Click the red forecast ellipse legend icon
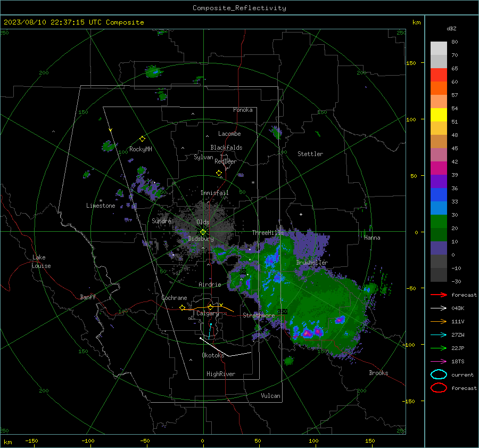479x448 pixels. [439, 388]
